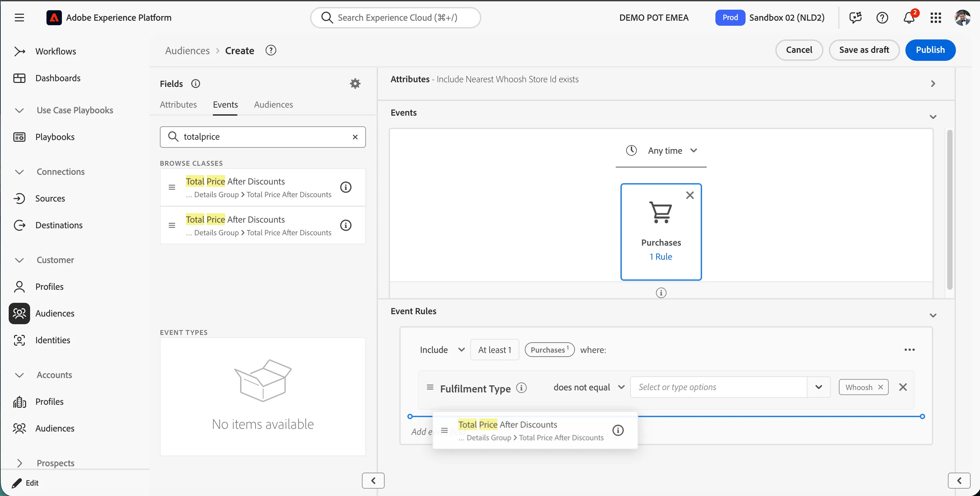The image size is (980, 496).
Task: Collapse the Connections sidebar group
Action: [x=19, y=172]
